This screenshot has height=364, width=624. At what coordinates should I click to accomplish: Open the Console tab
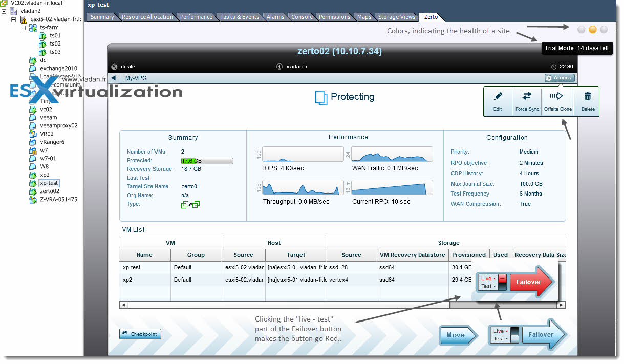click(x=302, y=17)
